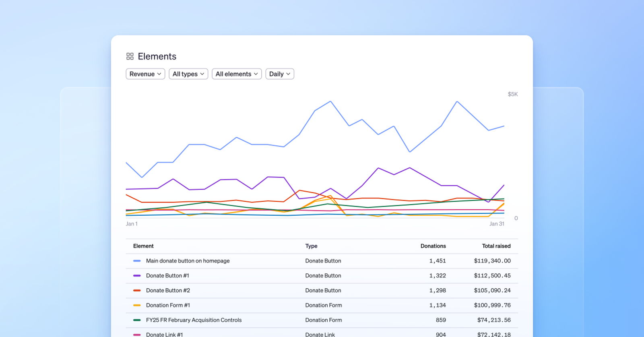Click the 1,134 donations count
Image resolution: width=644 pixels, height=337 pixels.
438,305
